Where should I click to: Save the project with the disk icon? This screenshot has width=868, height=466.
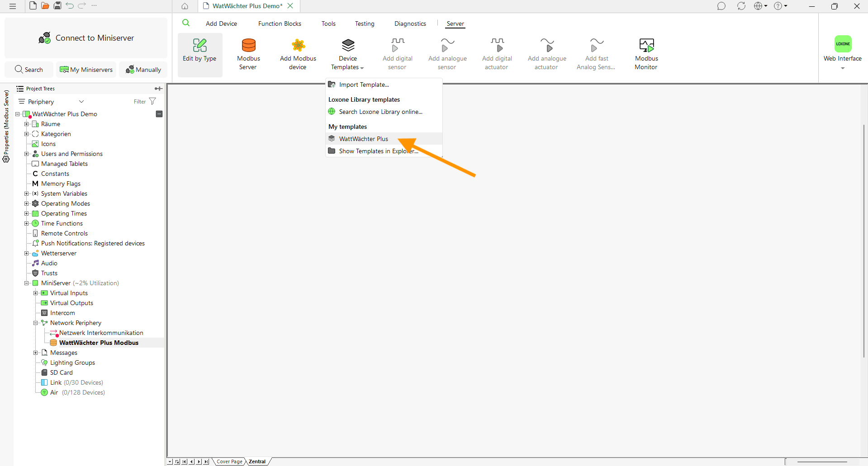(57, 6)
